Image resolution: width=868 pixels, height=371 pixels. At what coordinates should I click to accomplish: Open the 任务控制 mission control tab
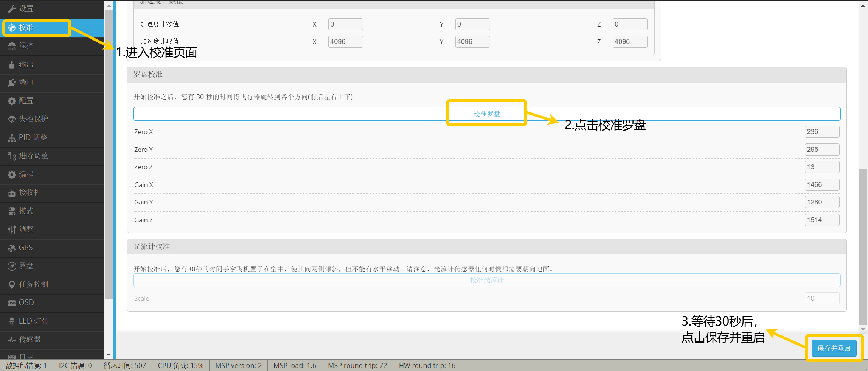pos(33,284)
